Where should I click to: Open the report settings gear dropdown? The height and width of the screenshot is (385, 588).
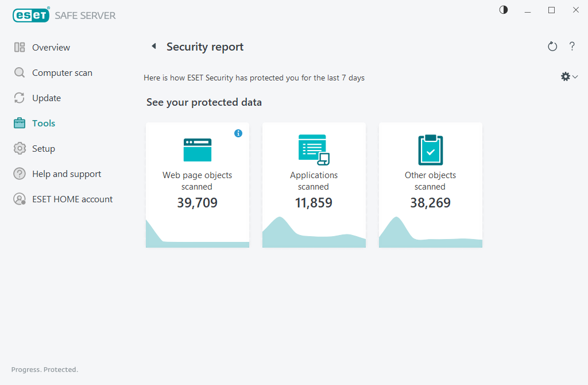(x=569, y=76)
